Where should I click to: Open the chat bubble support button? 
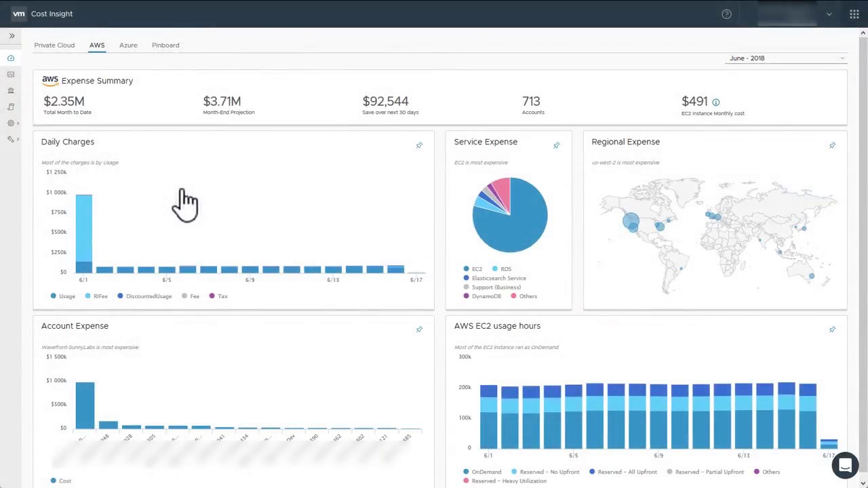(x=845, y=466)
